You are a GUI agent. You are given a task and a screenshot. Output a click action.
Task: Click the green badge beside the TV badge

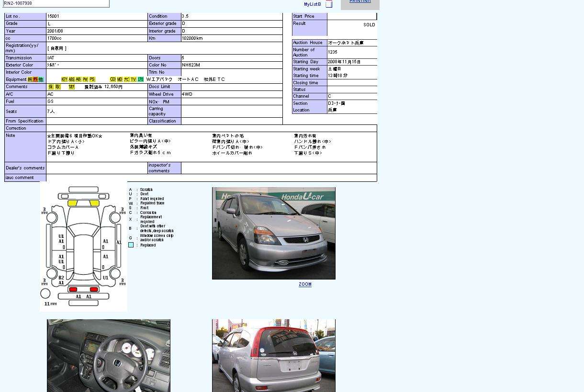(140, 79)
